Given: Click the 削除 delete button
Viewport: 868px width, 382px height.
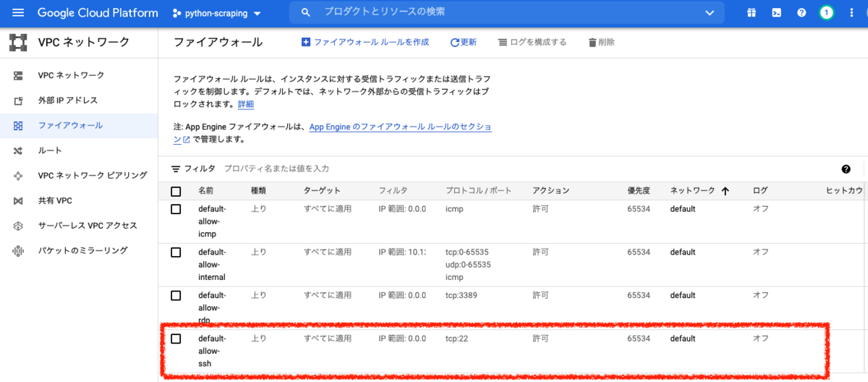Looking at the screenshot, I should click(x=602, y=43).
